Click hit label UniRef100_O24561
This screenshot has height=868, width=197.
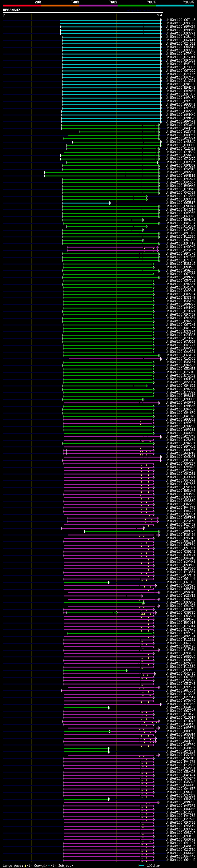180,43
